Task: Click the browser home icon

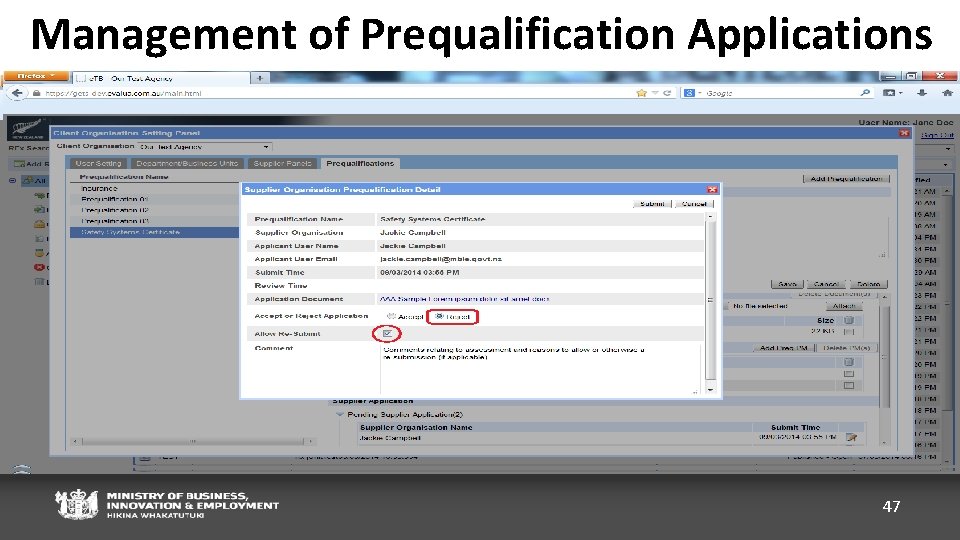Action: pos(947,93)
